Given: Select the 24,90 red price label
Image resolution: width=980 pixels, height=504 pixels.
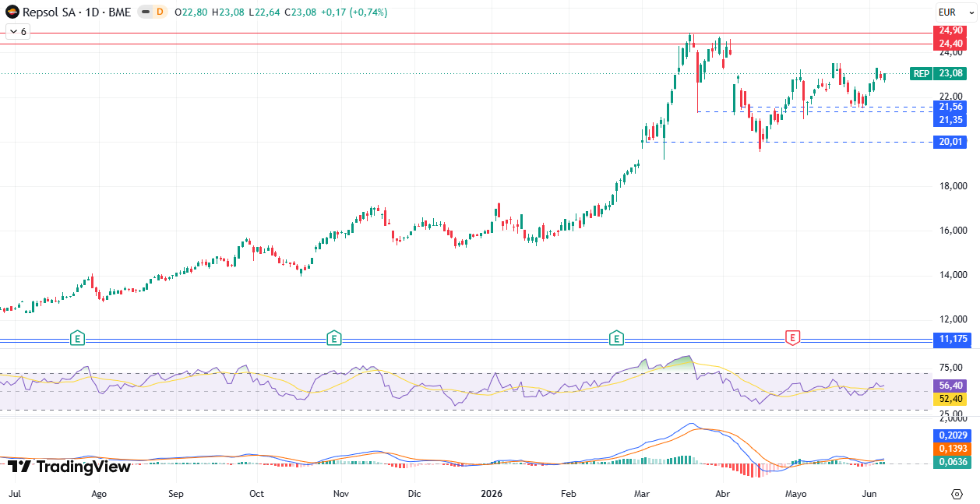Looking at the screenshot, I should pos(952,30).
